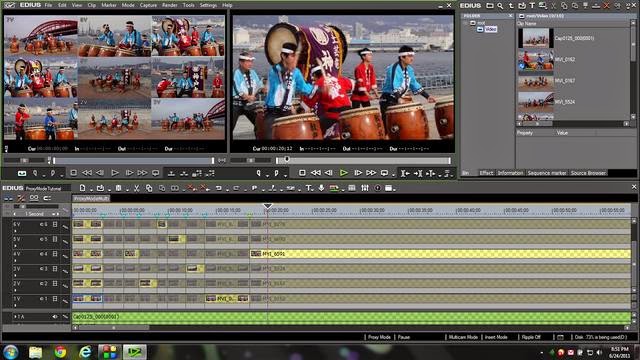The width and height of the screenshot is (640, 360).
Task: Open the Render menu
Action: coord(169,5)
